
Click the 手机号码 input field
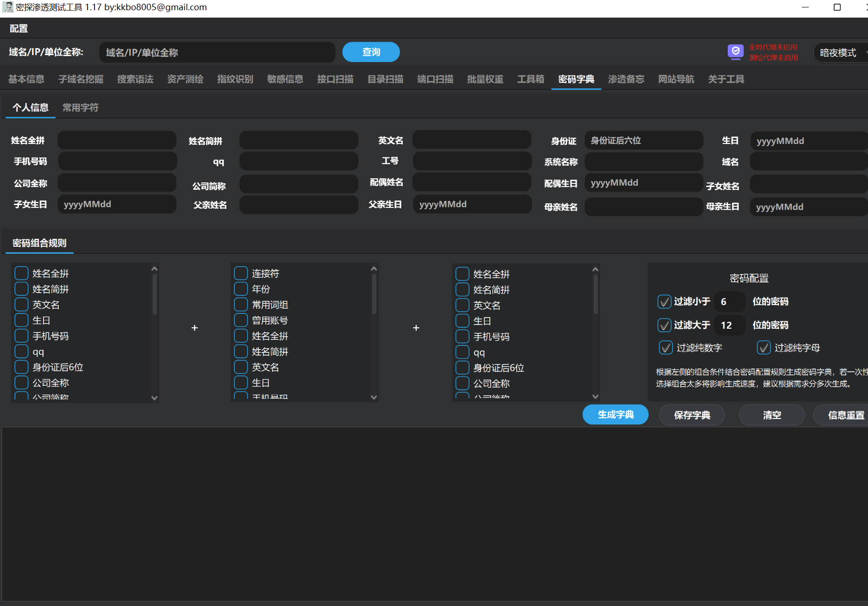(x=117, y=161)
